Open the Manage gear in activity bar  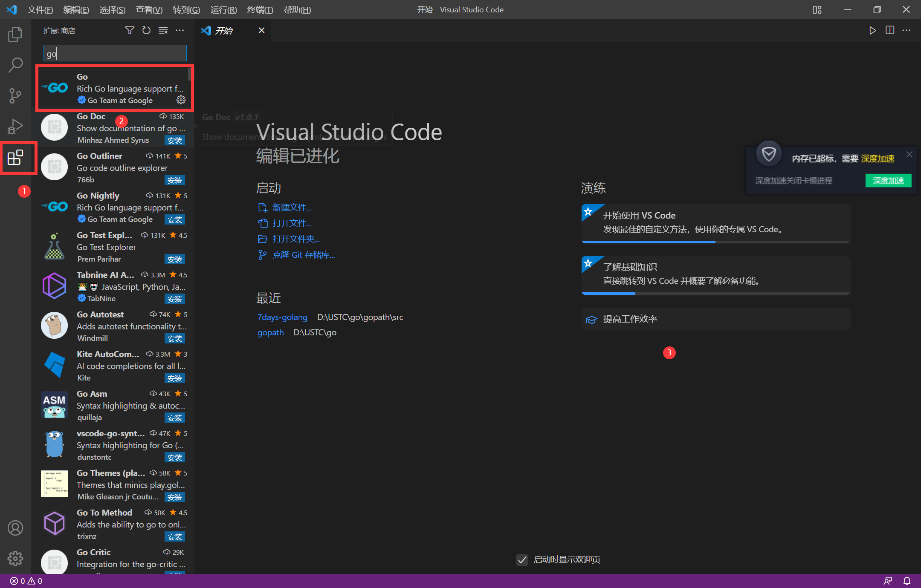click(15, 558)
